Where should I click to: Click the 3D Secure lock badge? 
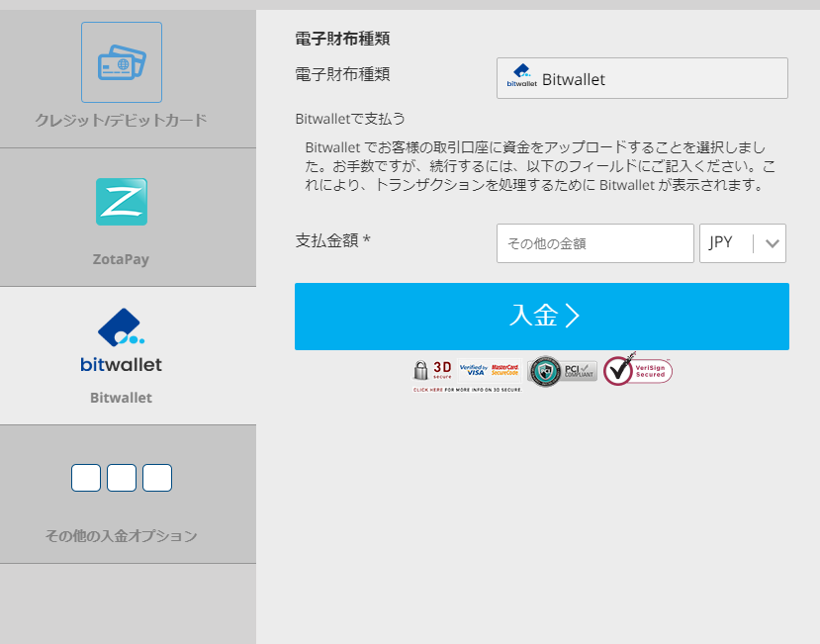[x=432, y=370]
